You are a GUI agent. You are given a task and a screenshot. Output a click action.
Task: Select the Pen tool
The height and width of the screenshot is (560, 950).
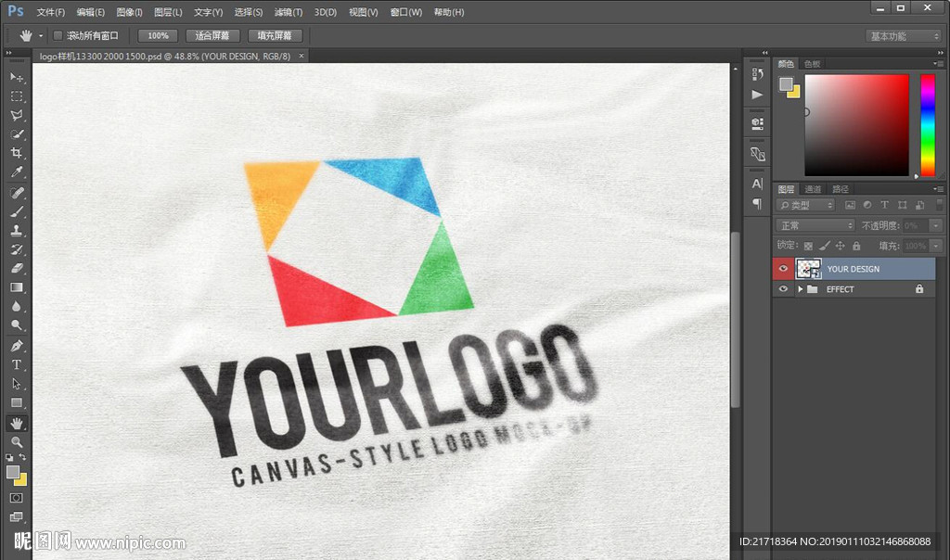tap(17, 345)
